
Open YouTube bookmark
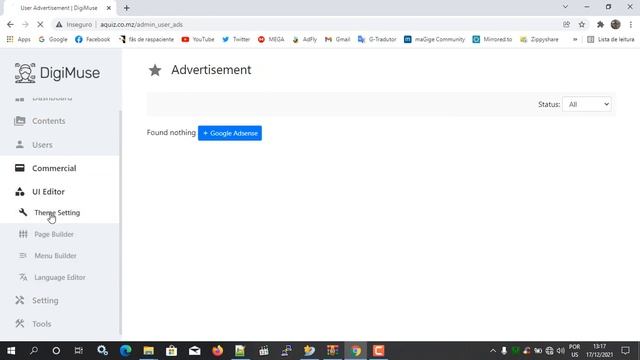(x=198, y=39)
